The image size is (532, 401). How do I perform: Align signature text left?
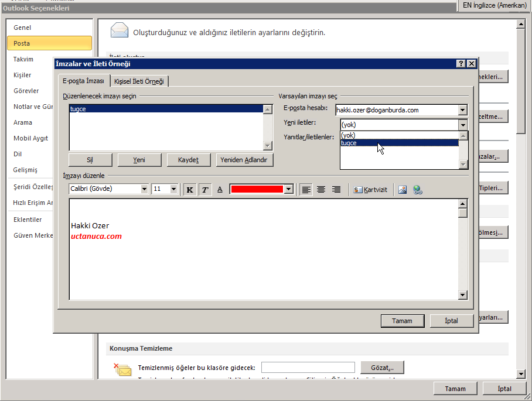click(306, 190)
